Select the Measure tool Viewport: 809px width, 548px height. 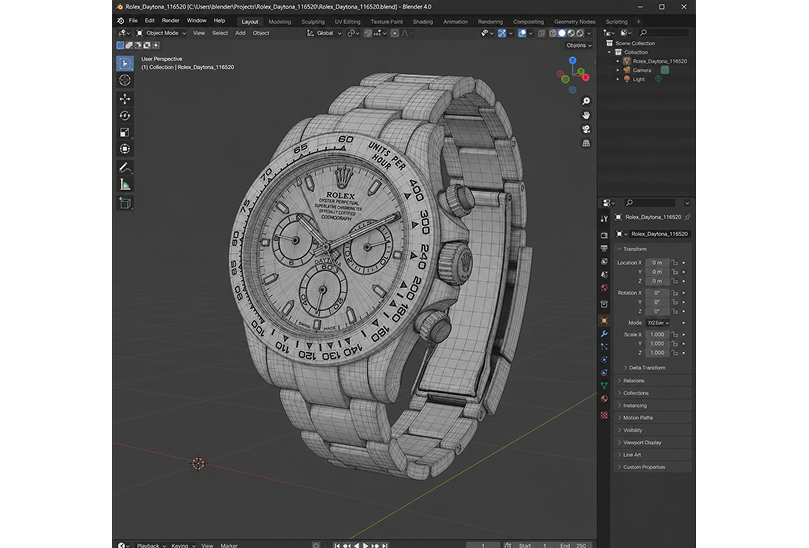click(x=125, y=185)
